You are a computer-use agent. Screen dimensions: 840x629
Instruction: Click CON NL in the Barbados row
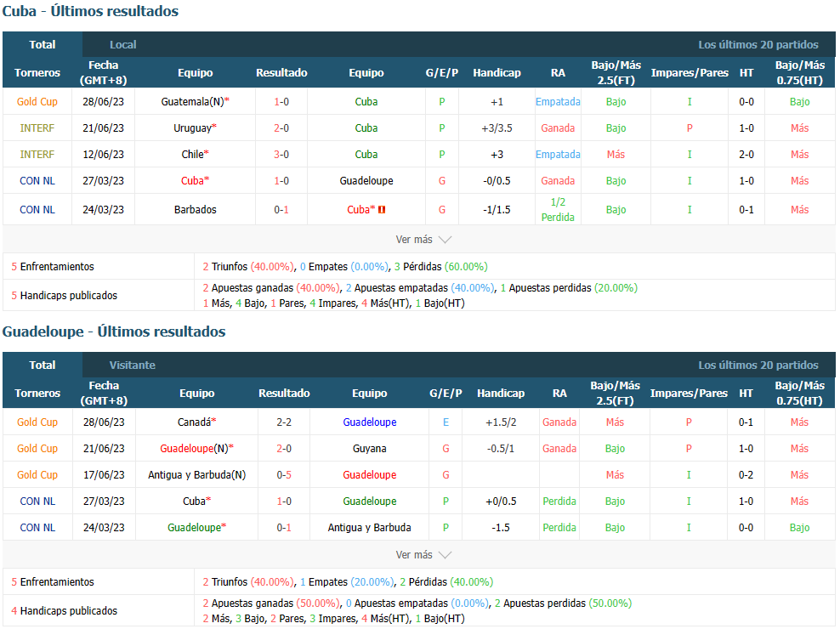pos(37,209)
